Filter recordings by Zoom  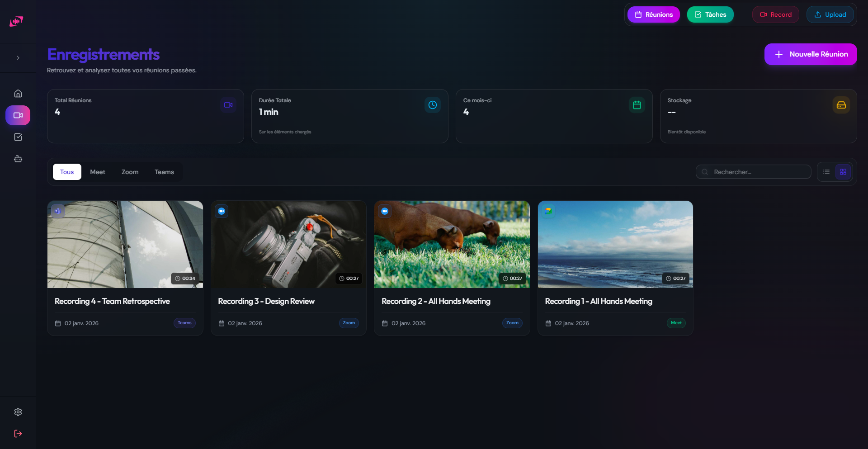tap(130, 172)
